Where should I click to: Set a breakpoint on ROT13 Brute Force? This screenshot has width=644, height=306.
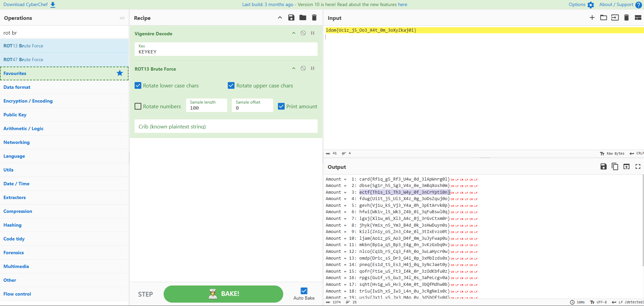click(313, 68)
